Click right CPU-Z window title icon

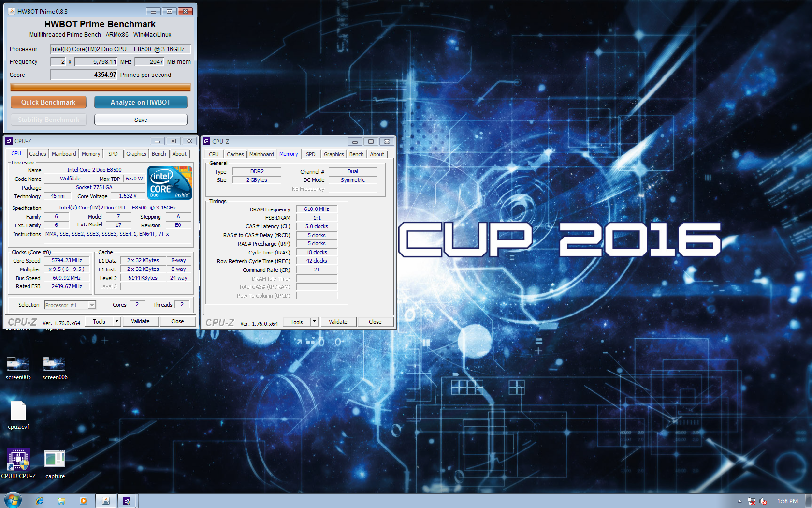tap(206, 141)
